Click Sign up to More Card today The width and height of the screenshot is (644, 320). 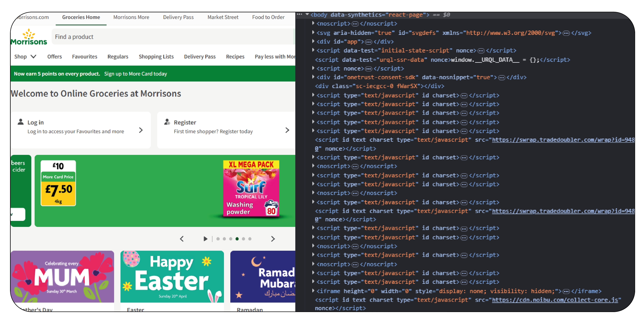click(136, 74)
